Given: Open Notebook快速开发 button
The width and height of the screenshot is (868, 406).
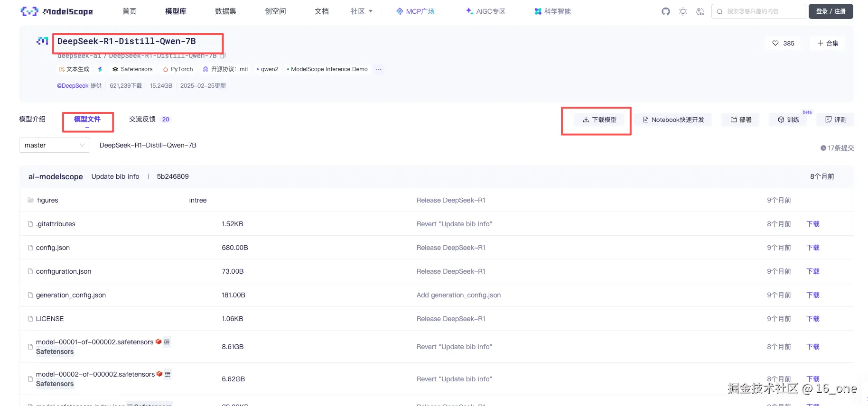Looking at the screenshot, I should 673,120.
